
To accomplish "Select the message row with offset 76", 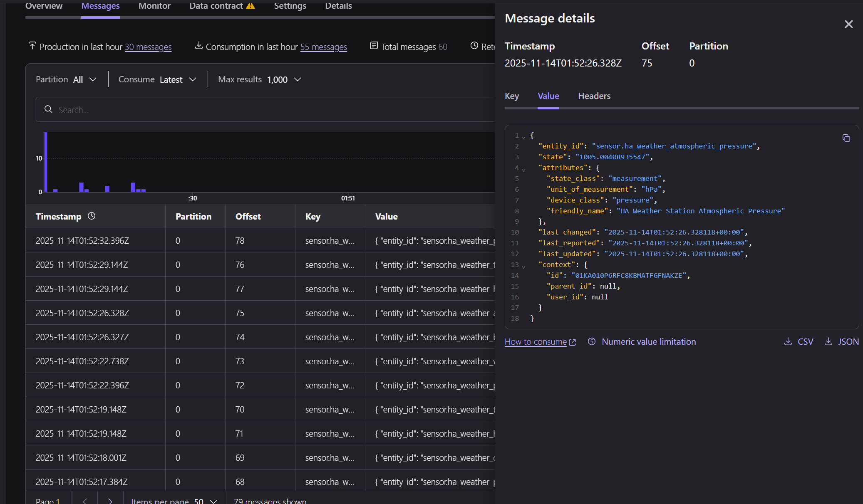I will click(260, 264).
